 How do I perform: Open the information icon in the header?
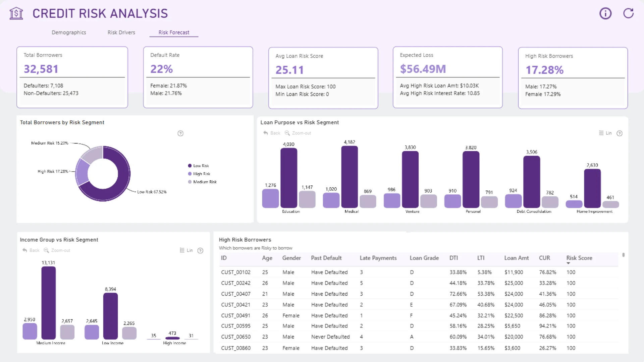(x=605, y=13)
